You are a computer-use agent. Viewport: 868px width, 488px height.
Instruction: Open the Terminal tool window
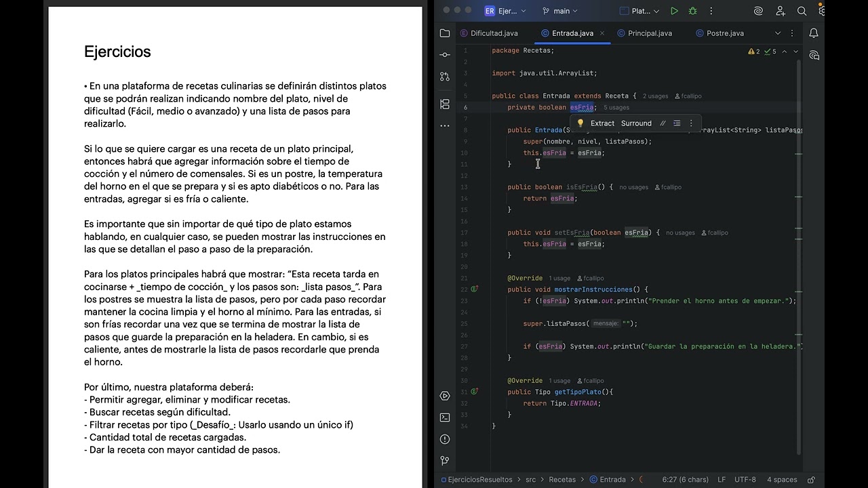(x=445, y=418)
